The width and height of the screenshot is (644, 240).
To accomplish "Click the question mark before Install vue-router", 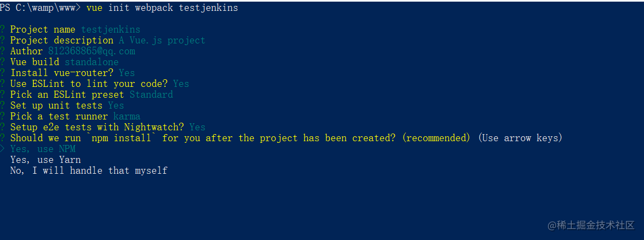I will coord(3,73).
